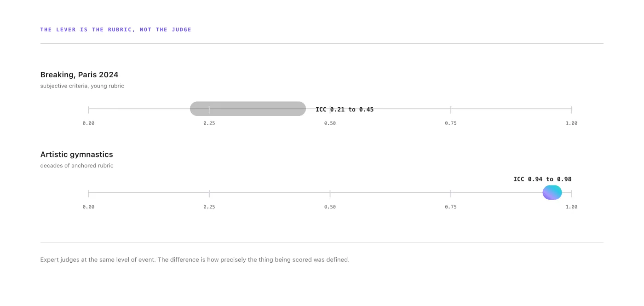This screenshot has width=644, height=306.
Task: Click the 0.75 tick label on gymnastics axis
Action: pyautogui.click(x=451, y=207)
